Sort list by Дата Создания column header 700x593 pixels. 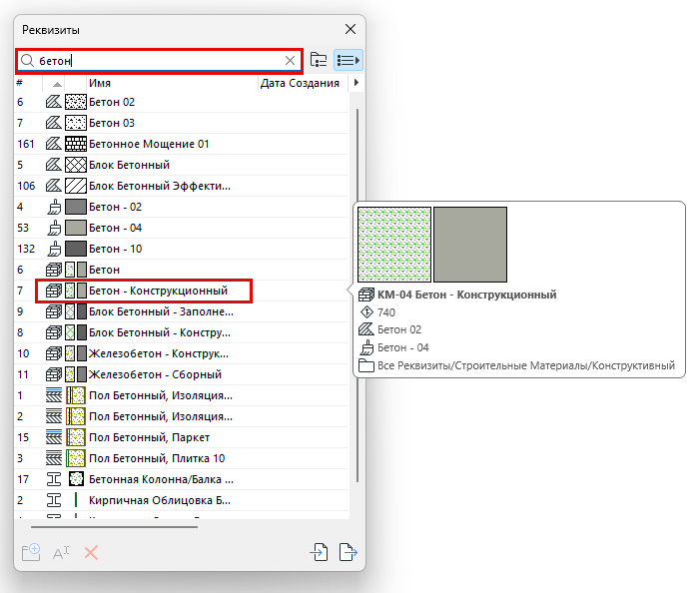pyautogui.click(x=303, y=83)
